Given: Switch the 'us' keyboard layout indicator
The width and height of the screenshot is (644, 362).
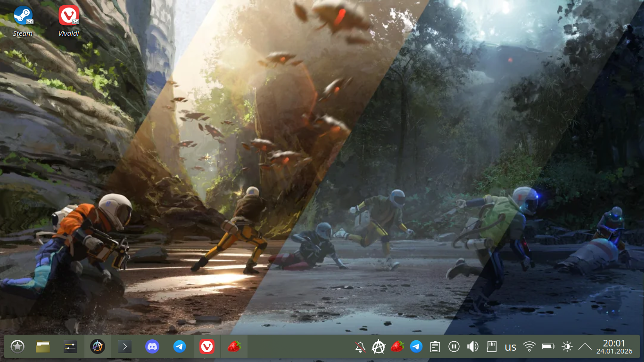Looking at the screenshot, I should pos(510,347).
